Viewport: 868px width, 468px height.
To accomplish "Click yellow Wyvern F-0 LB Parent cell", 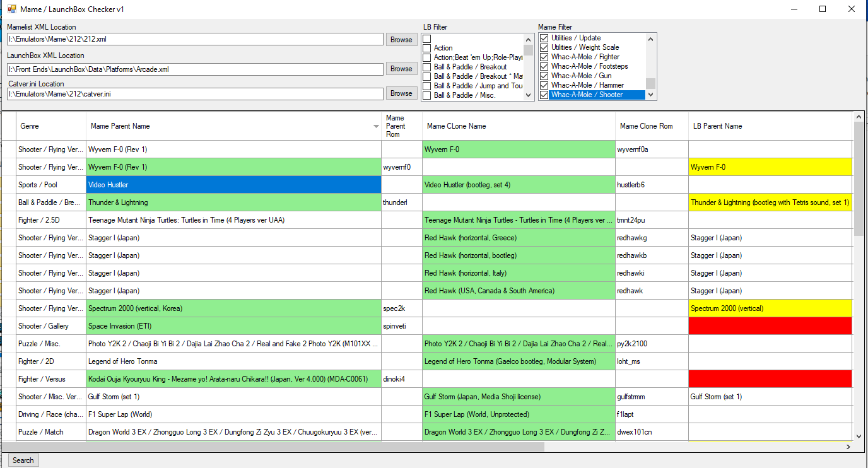I will 770,167.
